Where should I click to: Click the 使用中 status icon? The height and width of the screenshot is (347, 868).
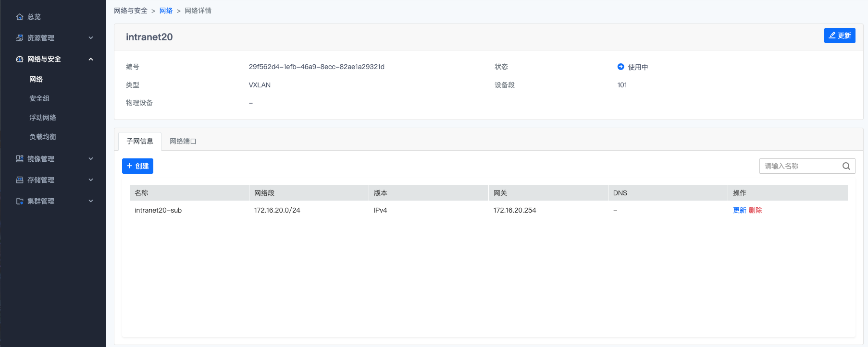(x=620, y=67)
